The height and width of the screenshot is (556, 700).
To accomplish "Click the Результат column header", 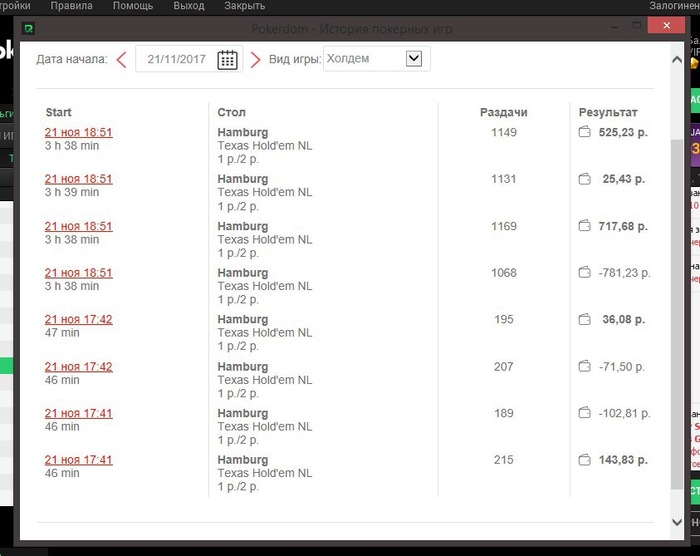I will pyautogui.click(x=608, y=112).
